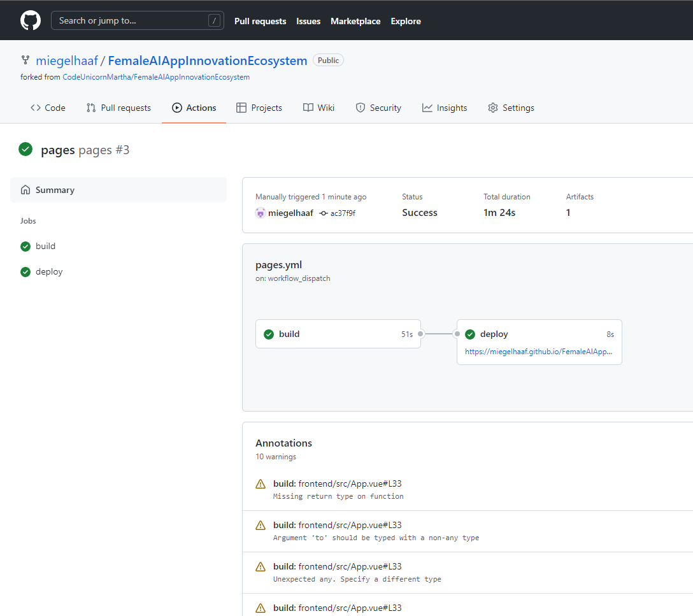
Task: Click the warning triangle on the first annotation
Action: pos(260,483)
